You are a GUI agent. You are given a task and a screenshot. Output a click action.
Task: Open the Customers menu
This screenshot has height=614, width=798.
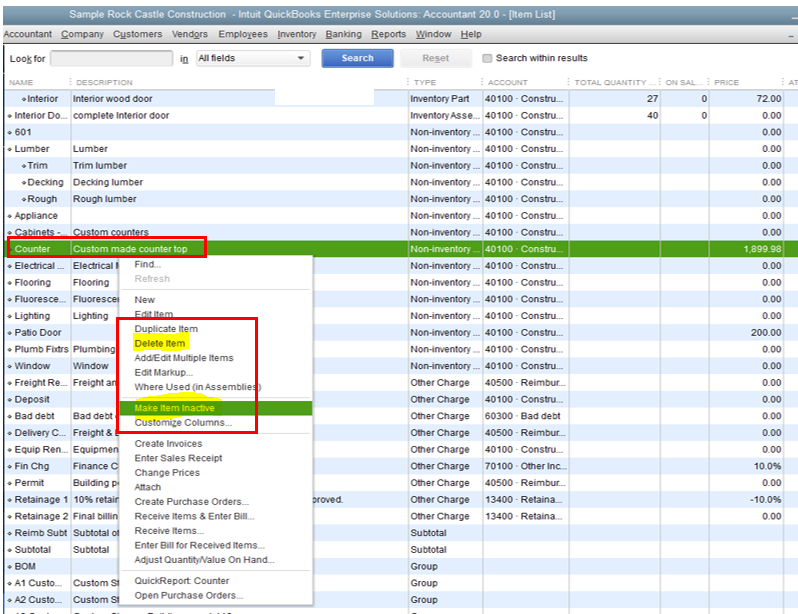click(137, 34)
